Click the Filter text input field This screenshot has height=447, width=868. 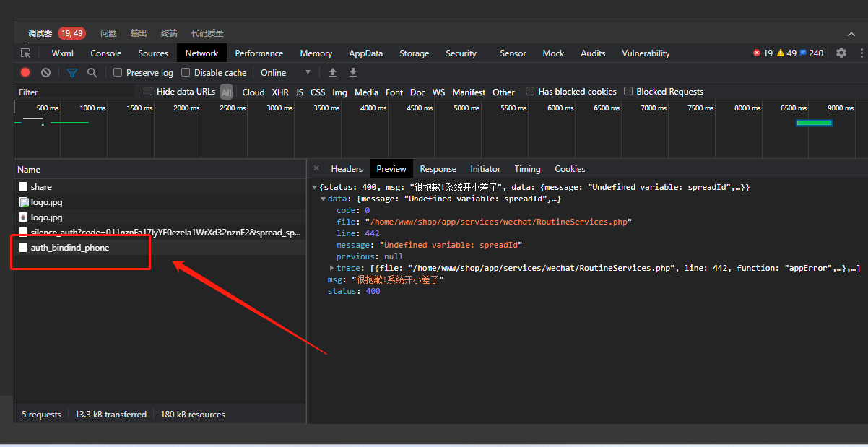pos(75,92)
